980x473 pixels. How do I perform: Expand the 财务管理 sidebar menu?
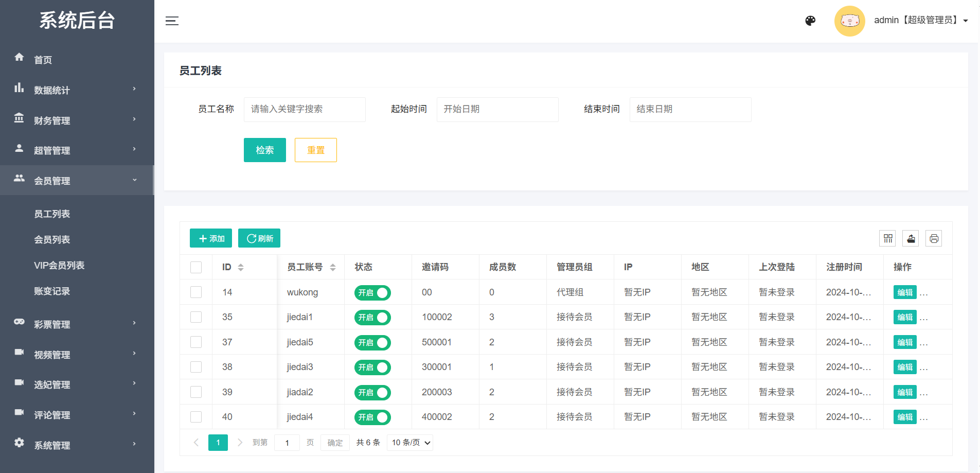[76, 120]
